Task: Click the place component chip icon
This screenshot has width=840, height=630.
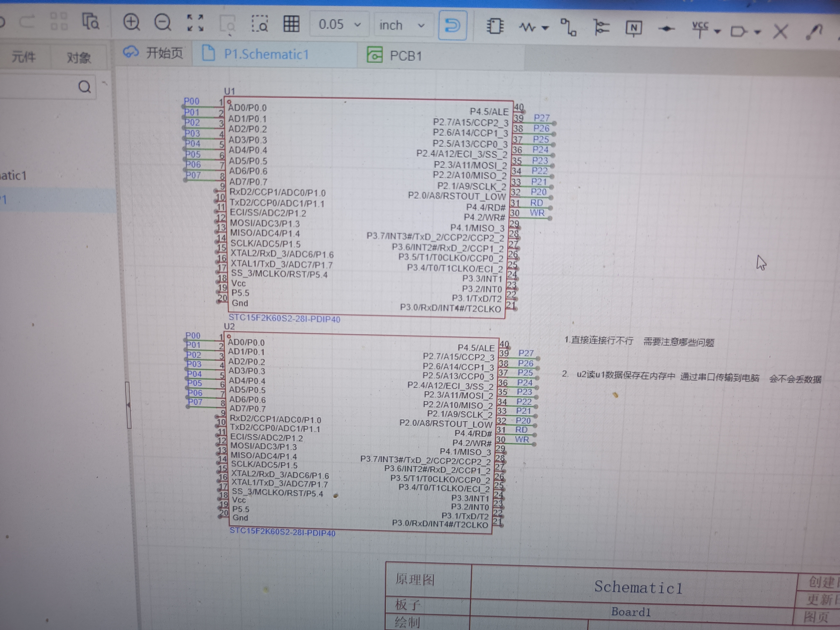Action: pos(495,27)
